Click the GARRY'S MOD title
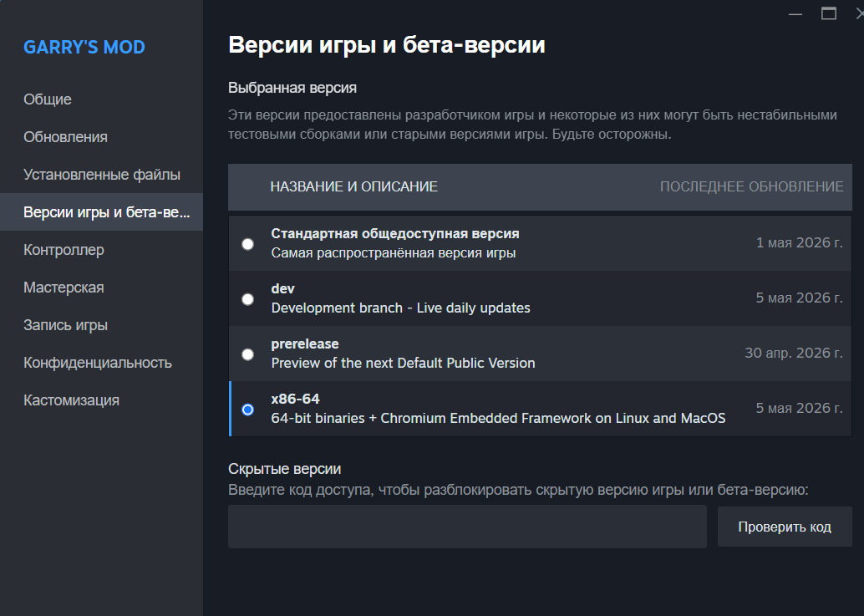Image resolution: width=864 pixels, height=616 pixels. [84, 48]
